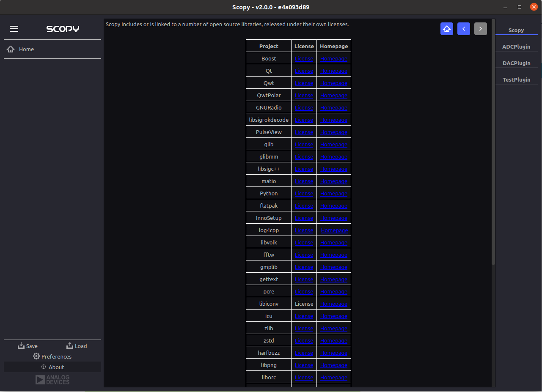Select the Home menu entry
The image size is (542, 392).
click(52, 49)
